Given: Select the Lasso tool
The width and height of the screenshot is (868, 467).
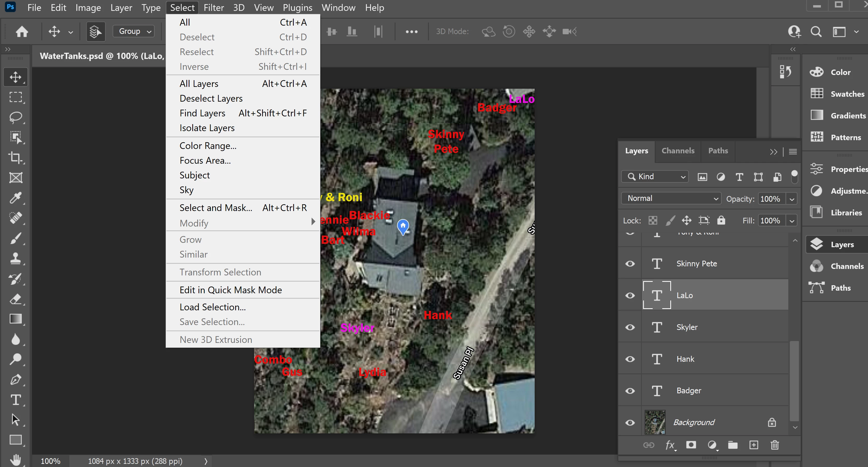Looking at the screenshot, I should click(16, 117).
